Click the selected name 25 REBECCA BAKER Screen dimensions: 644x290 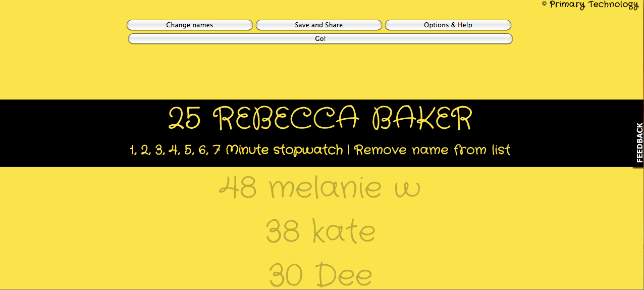pyautogui.click(x=320, y=120)
